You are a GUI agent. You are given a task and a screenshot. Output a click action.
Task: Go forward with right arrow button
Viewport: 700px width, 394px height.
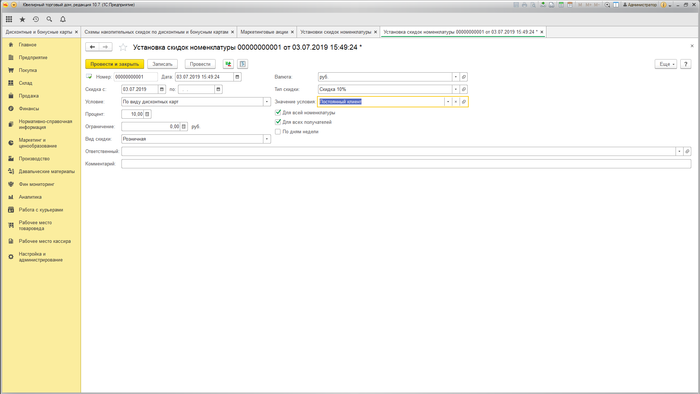click(105, 47)
